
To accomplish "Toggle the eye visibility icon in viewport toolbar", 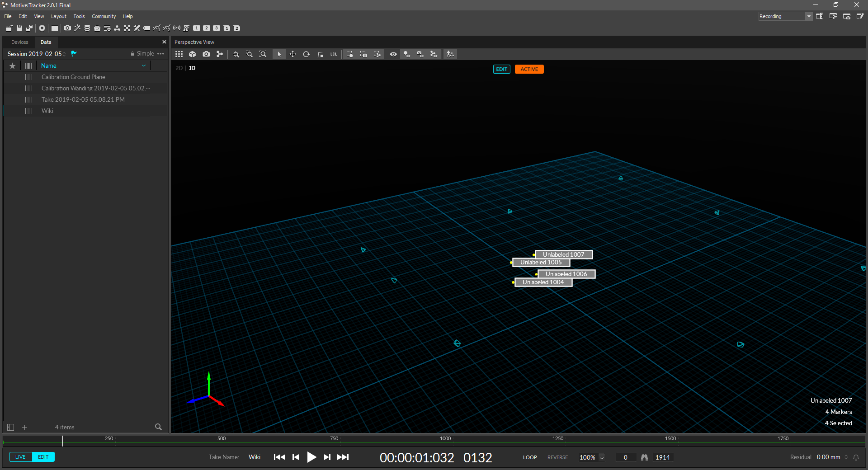I will tap(393, 54).
